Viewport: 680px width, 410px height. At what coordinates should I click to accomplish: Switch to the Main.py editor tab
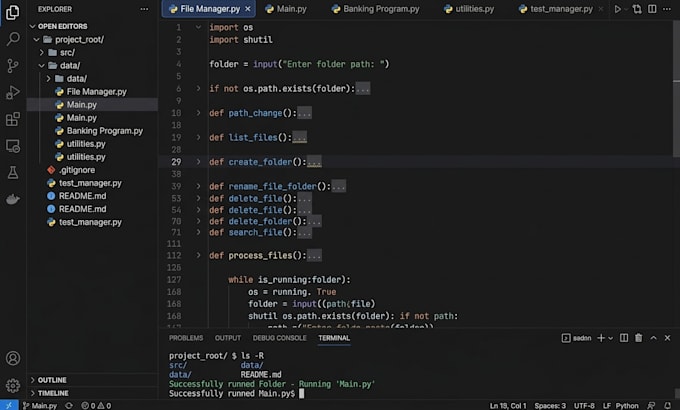[x=286, y=9]
